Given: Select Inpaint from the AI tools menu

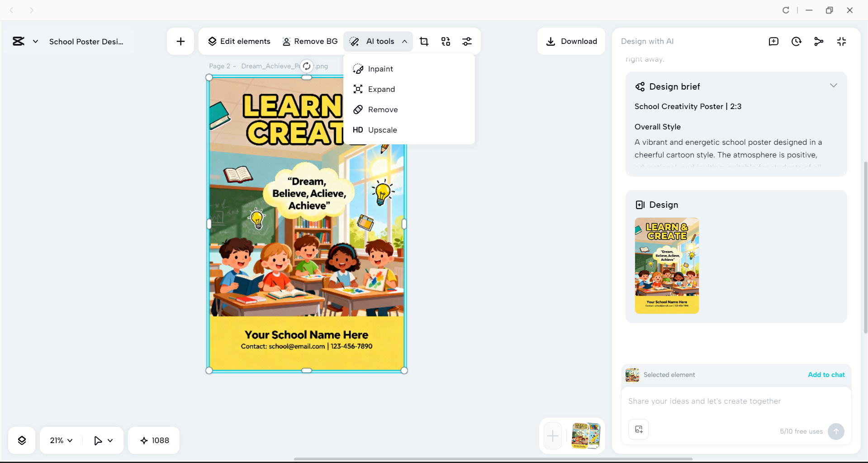Looking at the screenshot, I should pyautogui.click(x=380, y=68).
